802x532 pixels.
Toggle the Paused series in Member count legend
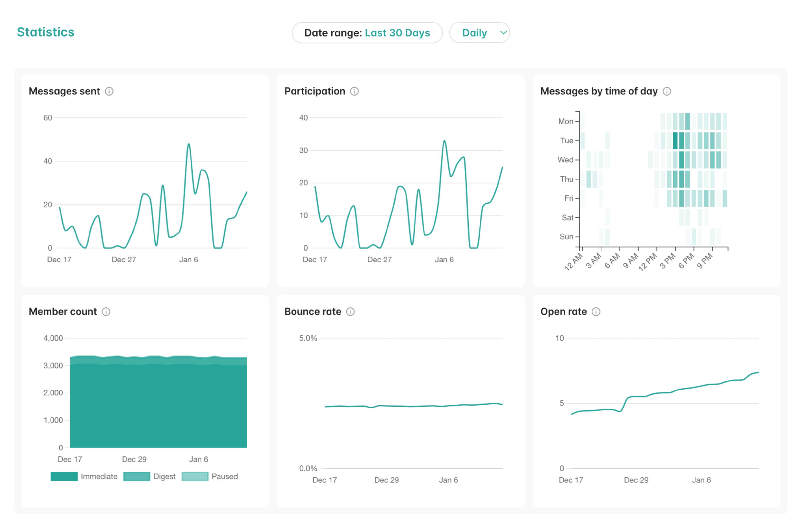click(x=210, y=476)
